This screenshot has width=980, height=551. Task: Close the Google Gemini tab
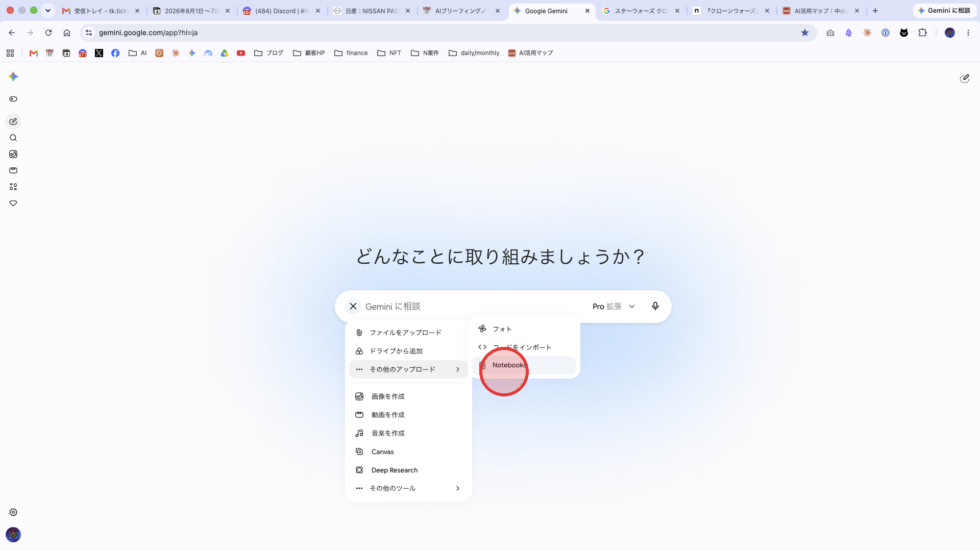tap(587, 11)
